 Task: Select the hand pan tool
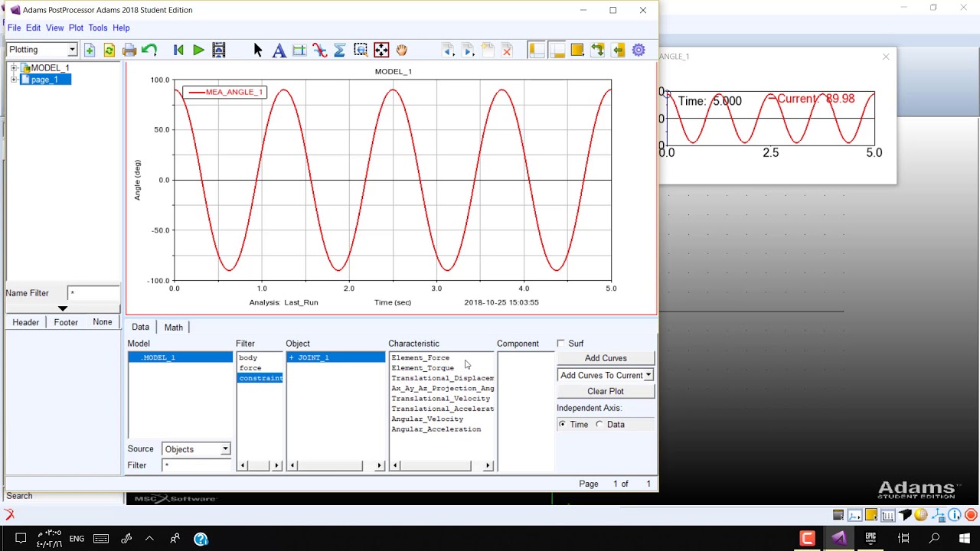(x=401, y=50)
